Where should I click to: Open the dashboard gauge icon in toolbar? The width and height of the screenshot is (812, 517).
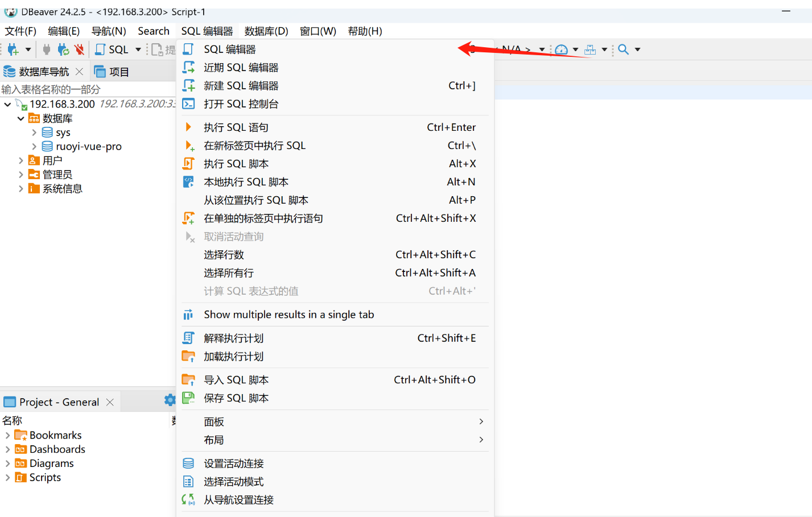[x=561, y=49]
